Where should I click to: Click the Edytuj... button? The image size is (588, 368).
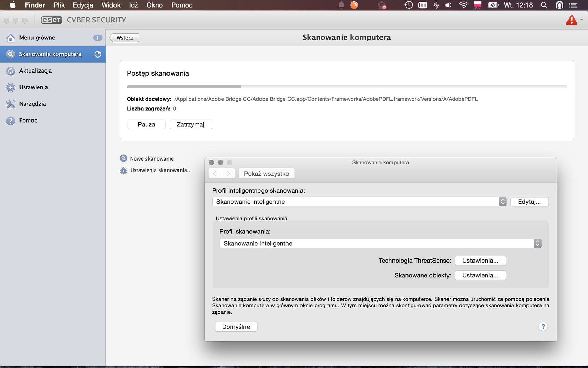(x=529, y=202)
